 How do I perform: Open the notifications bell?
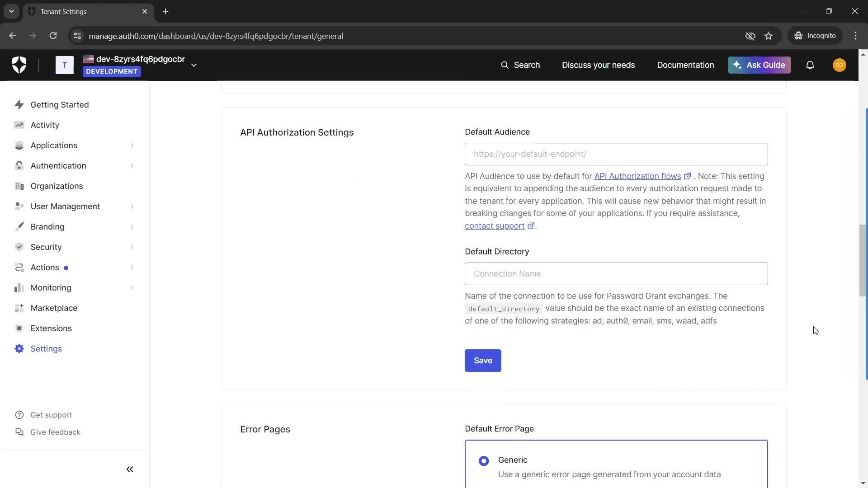pos(810,65)
